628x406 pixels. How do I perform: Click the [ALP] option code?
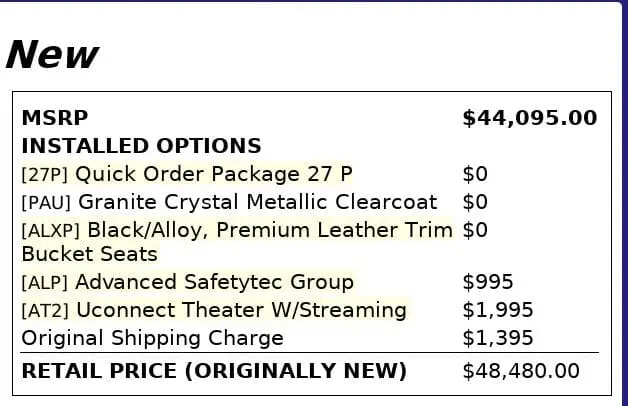click(45, 283)
